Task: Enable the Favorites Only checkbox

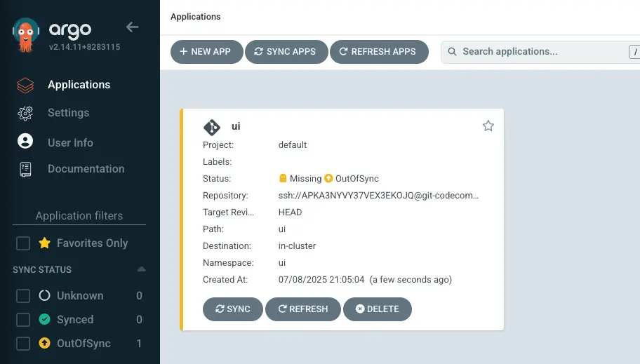Action: pos(23,243)
